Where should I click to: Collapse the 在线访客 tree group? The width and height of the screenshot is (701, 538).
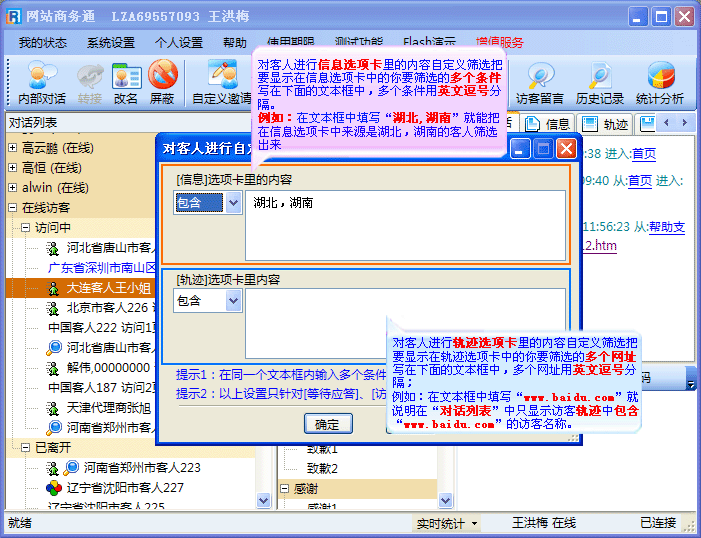tap(12, 208)
